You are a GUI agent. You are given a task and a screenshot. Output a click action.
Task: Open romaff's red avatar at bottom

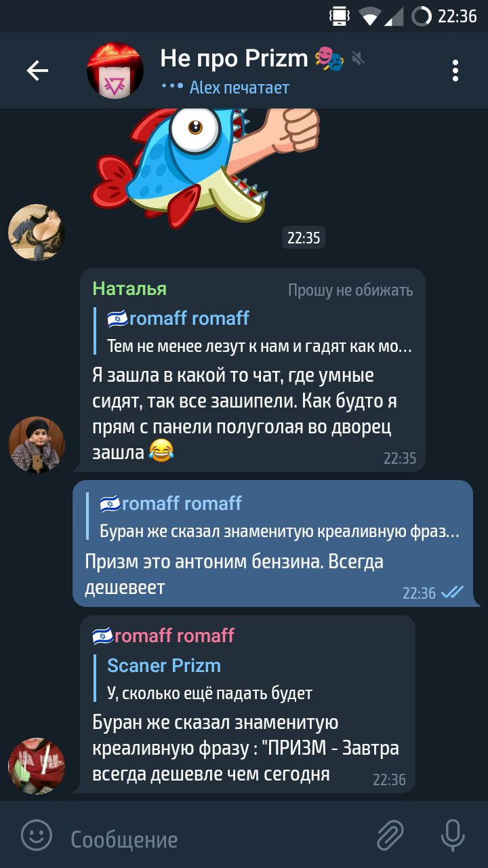[37, 766]
